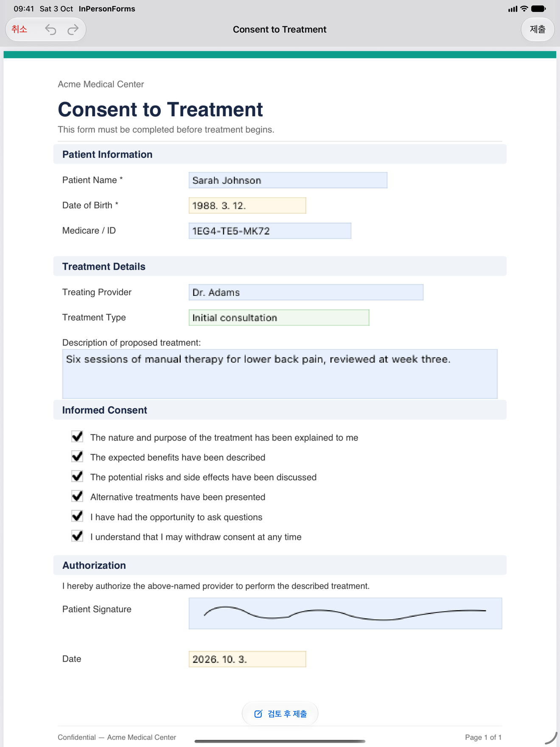The height and width of the screenshot is (747, 560).
Task: Open the authorization Date picker
Action: click(x=247, y=659)
